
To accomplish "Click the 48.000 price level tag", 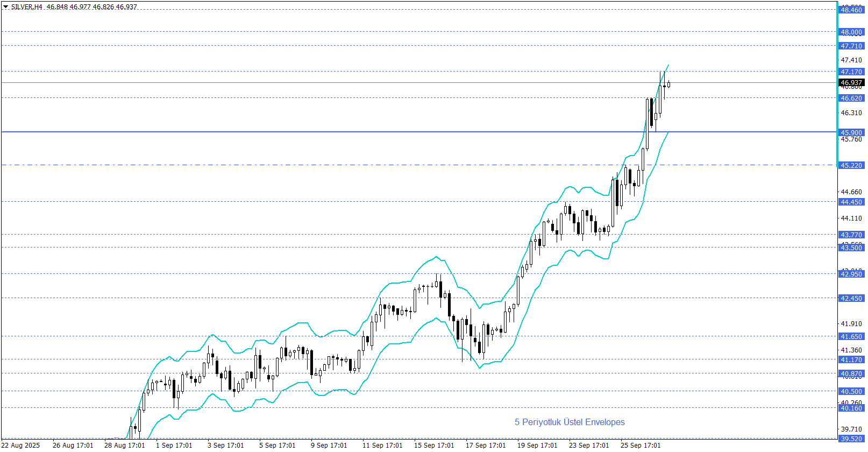I will (851, 32).
